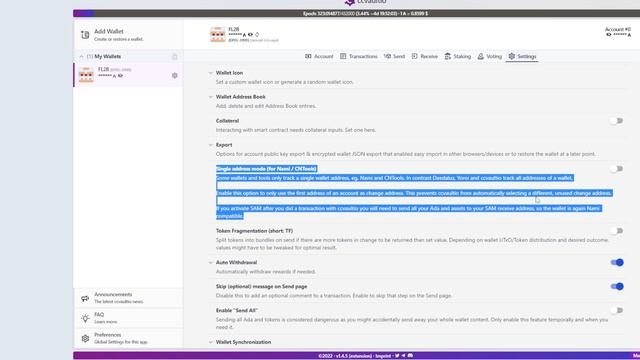Open the lock icon beside My Wallets
Image resolution: width=640 pixels, height=360 pixels.
point(175,56)
